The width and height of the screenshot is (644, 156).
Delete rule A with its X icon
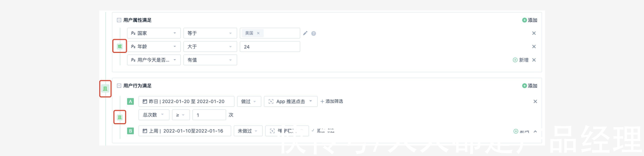535,102
